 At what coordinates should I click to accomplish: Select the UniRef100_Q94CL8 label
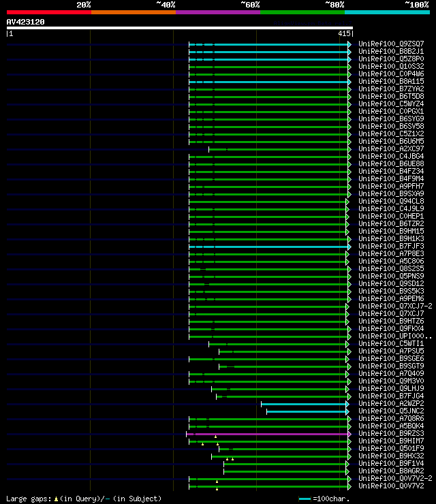[x=391, y=201]
